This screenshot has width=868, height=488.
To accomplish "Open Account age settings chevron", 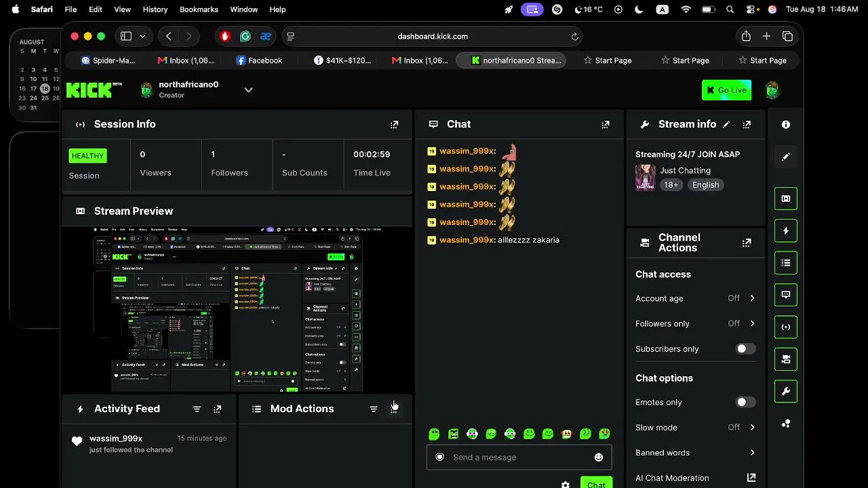I will click(752, 298).
